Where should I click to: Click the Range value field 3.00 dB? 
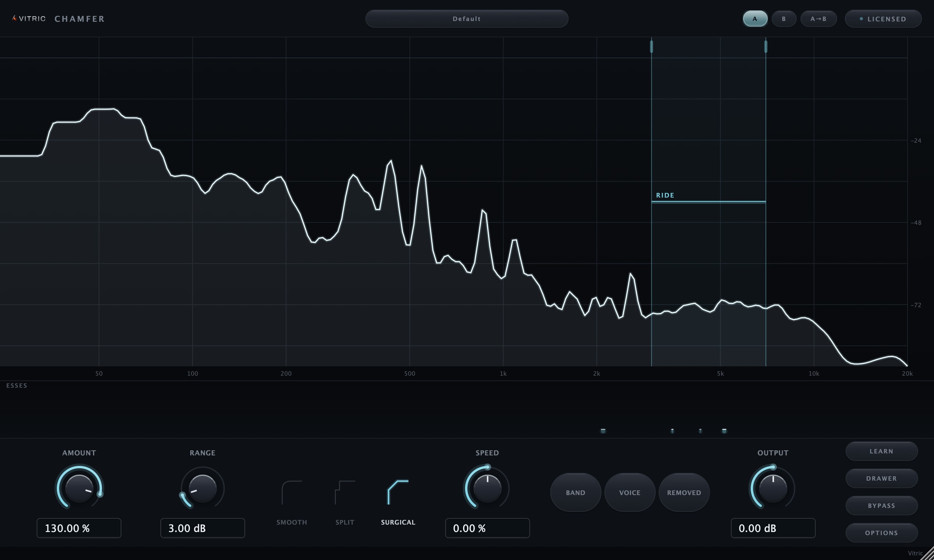coord(203,528)
